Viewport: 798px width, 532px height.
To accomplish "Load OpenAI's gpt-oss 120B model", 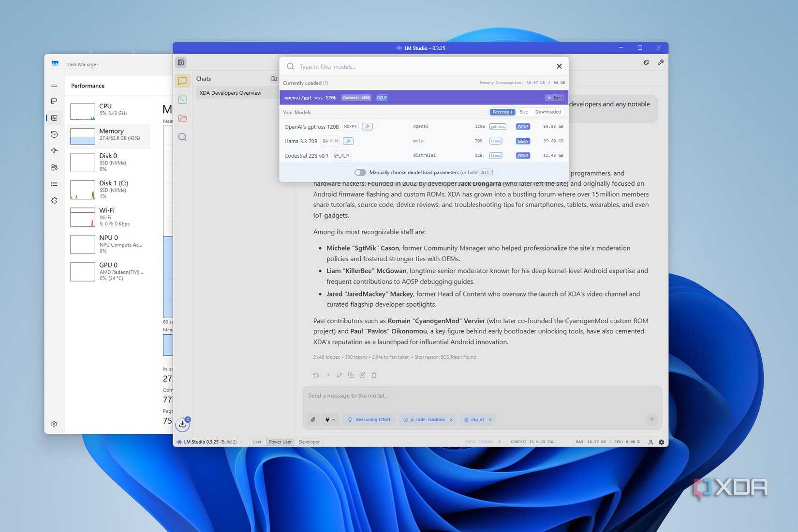I will (424, 127).
